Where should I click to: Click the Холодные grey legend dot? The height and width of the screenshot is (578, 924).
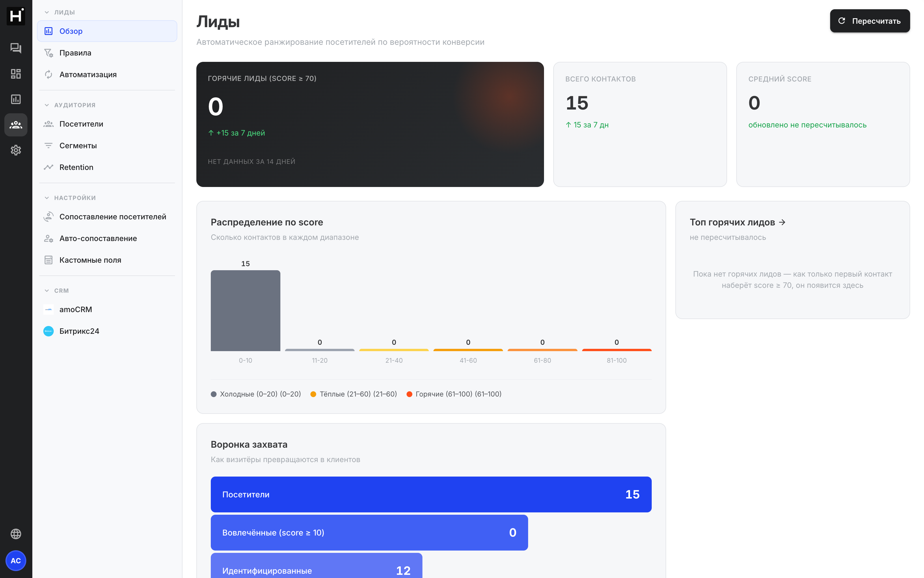pos(214,394)
